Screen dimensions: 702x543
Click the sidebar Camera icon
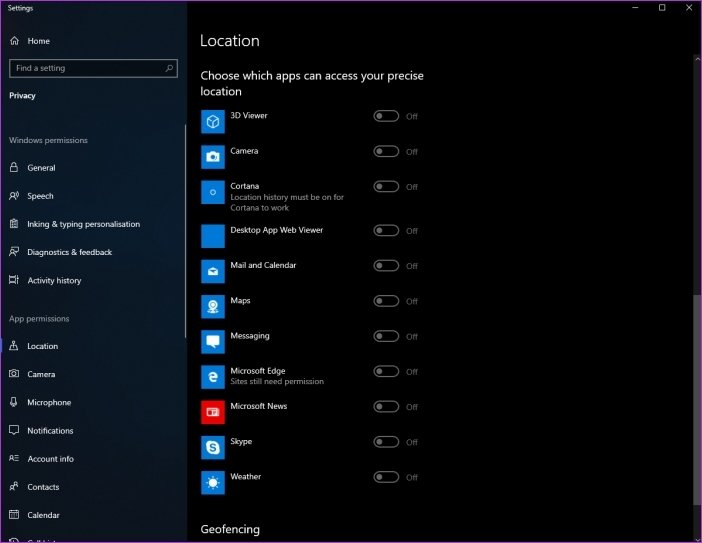coord(14,373)
